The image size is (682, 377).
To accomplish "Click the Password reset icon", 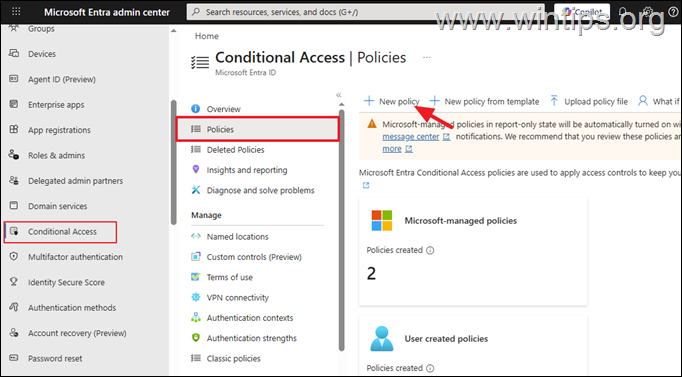I will [14, 358].
